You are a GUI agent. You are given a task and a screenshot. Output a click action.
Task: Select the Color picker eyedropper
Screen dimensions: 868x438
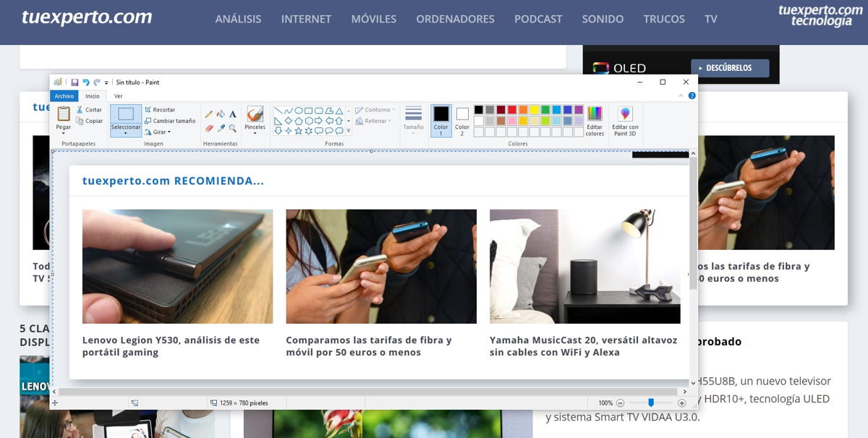coord(221,128)
